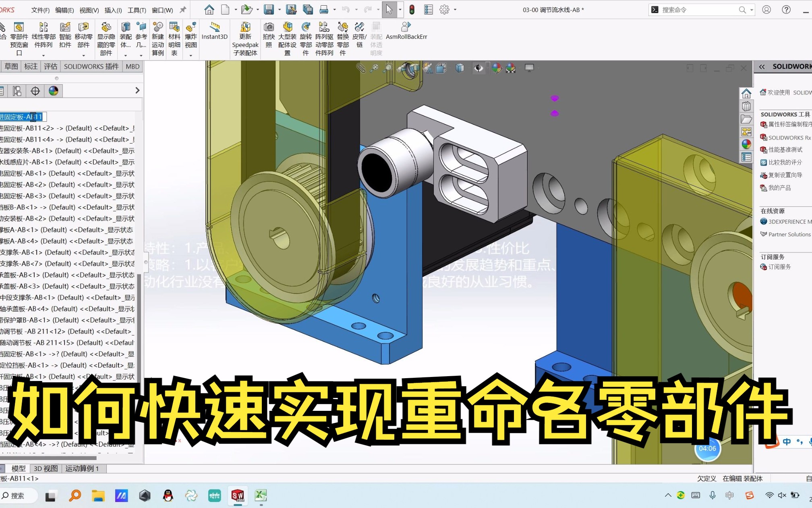The width and height of the screenshot is (812, 508).
Task: Toggle hide/show items in heads-up toolbar
Action: coord(478,68)
